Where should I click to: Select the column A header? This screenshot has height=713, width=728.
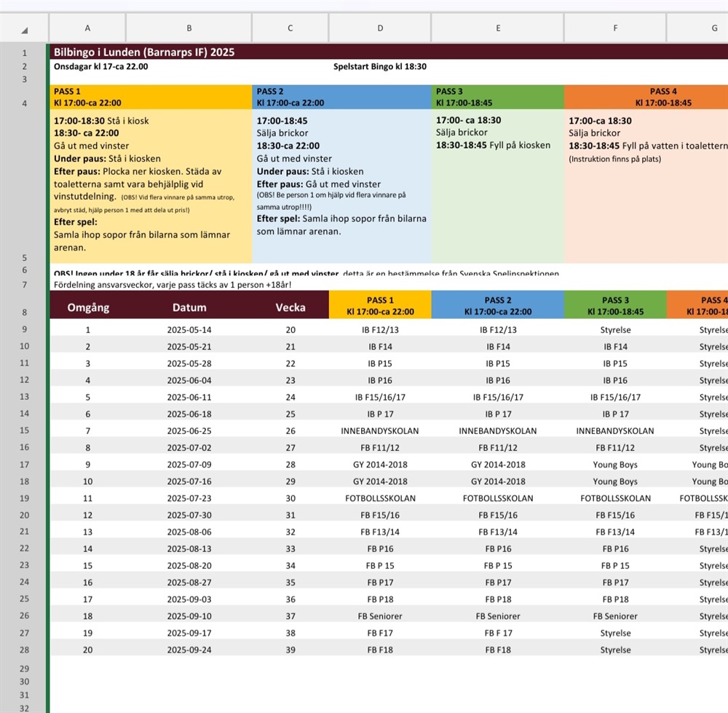pyautogui.click(x=87, y=28)
